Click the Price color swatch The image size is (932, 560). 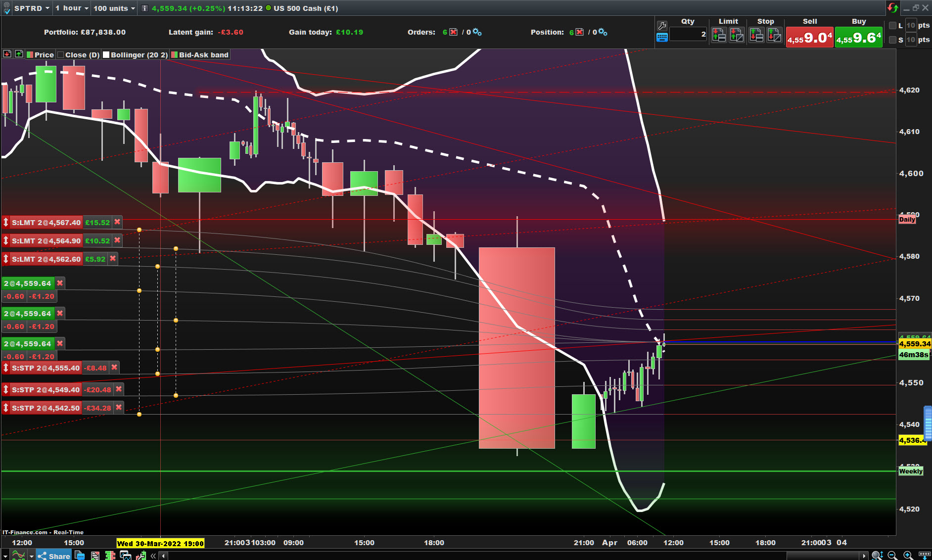tap(30, 55)
